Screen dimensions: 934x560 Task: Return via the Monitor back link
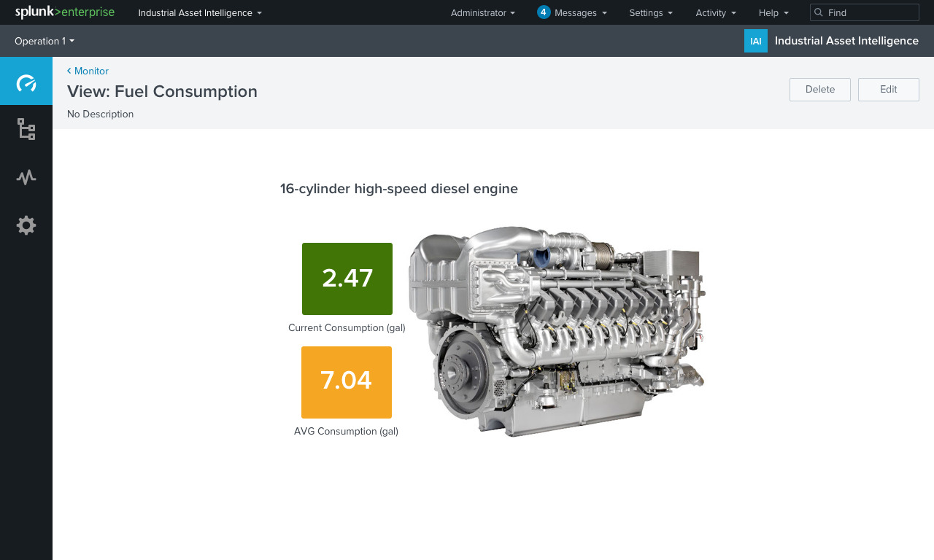88,71
